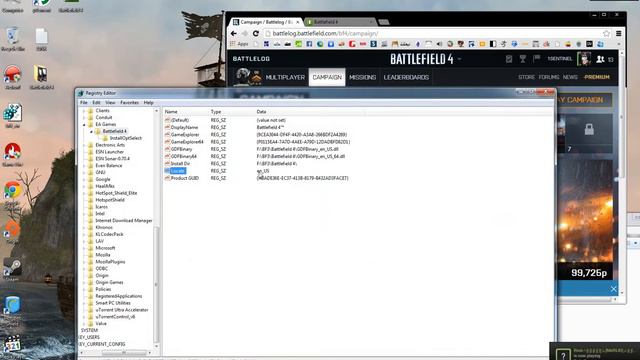
Task: Open the Registry Editor File menu
Action: [x=84, y=102]
